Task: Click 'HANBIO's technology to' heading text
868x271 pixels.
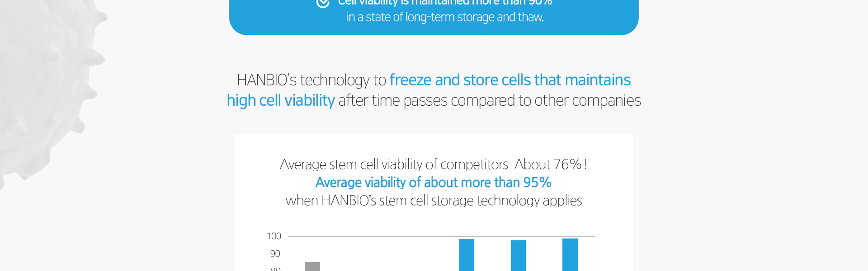Action: point(311,80)
